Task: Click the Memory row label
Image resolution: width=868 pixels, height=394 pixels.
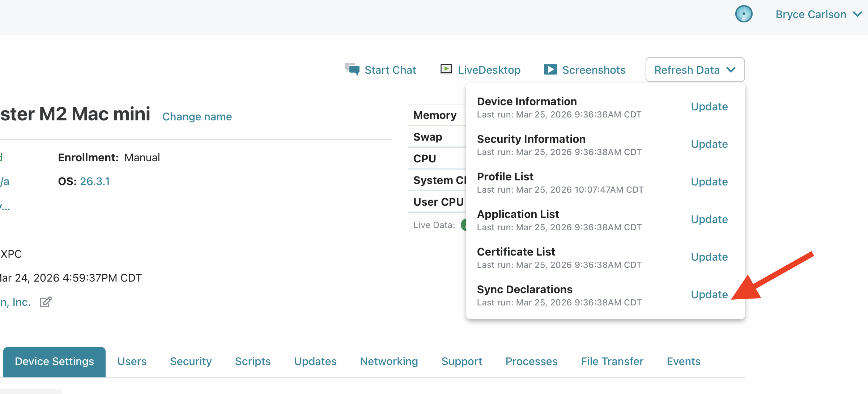Action: coord(435,115)
